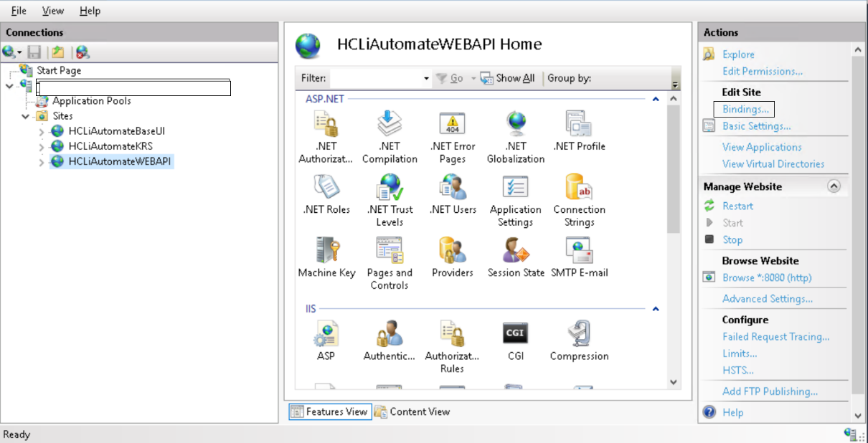Click inside the Filter text field
This screenshot has height=443, width=868.
[x=374, y=79]
